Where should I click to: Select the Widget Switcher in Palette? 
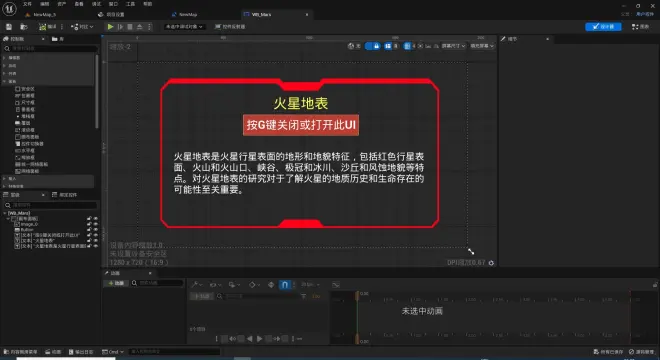pos(29,144)
